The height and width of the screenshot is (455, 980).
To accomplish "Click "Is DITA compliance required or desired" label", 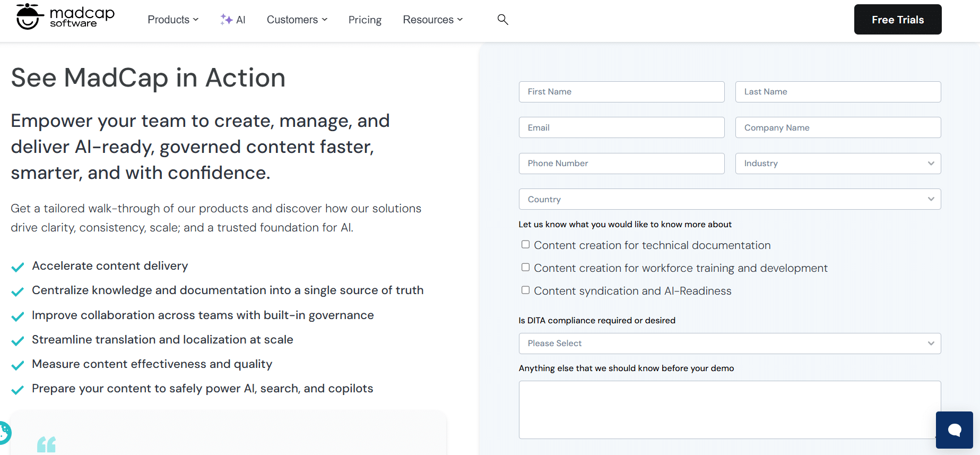I will pos(597,321).
